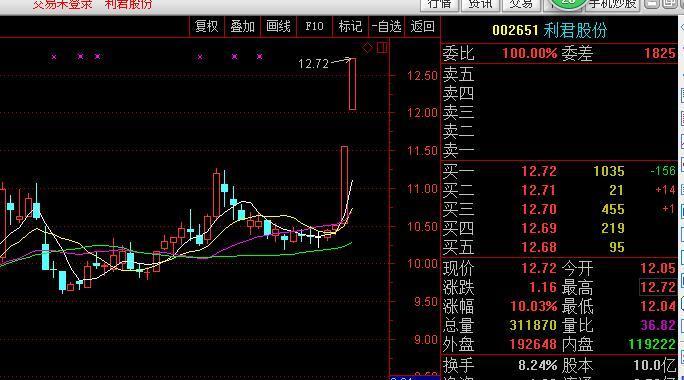The height and width of the screenshot is (380, 684).
Task: Click the 买四 volume 219
Action: point(613,228)
